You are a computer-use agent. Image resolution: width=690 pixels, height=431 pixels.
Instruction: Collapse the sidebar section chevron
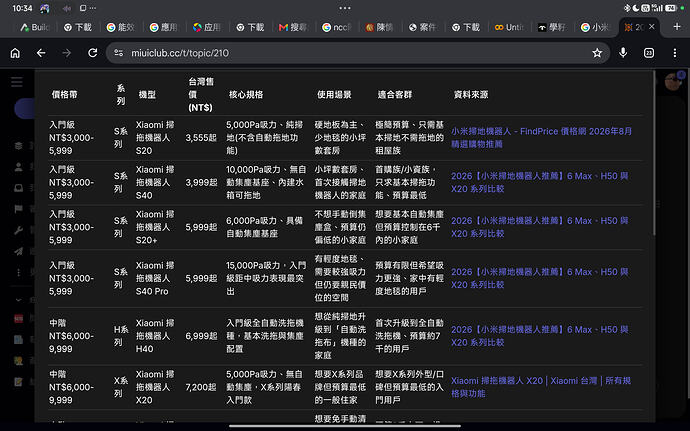18,300
